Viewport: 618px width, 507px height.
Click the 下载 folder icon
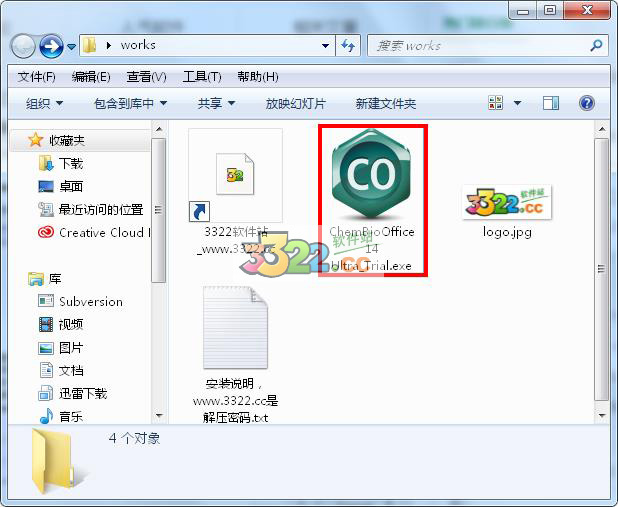[x=46, y=163]
